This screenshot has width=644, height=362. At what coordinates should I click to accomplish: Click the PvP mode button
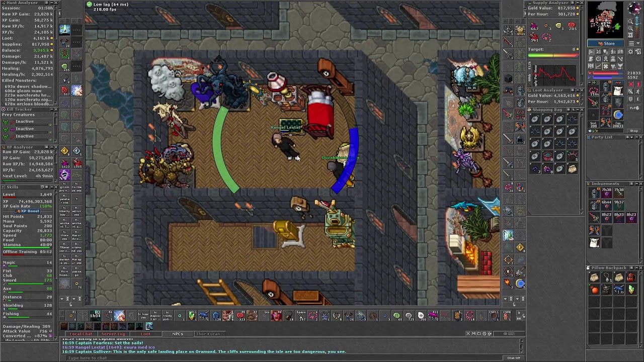[x=634, y=108]
